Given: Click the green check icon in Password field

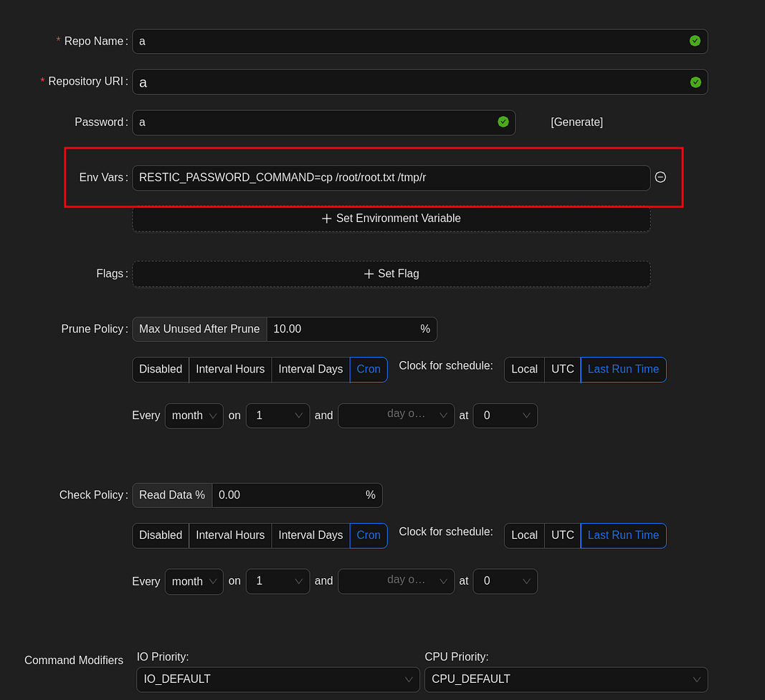Looking at the screenshot, I should coord(503,122).
